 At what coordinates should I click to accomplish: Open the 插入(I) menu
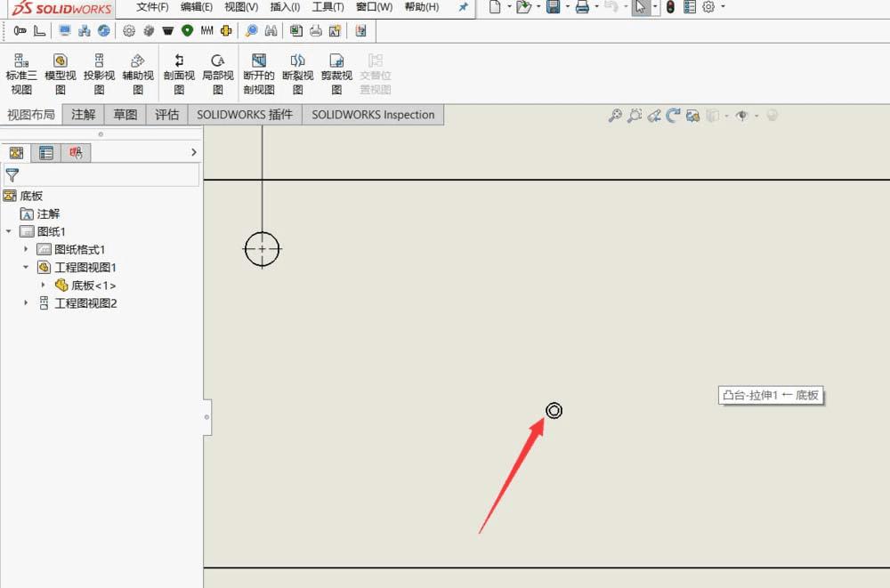click(x=285, y=7)
